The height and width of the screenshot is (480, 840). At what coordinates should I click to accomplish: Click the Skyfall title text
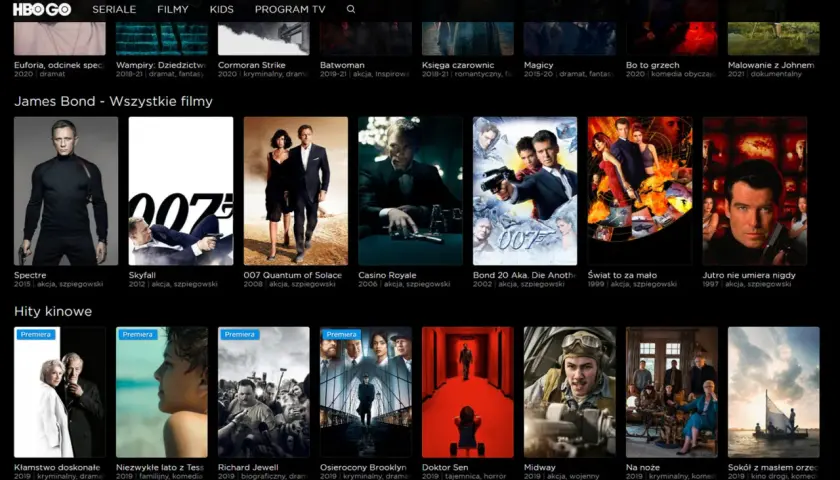coord(142,275)
